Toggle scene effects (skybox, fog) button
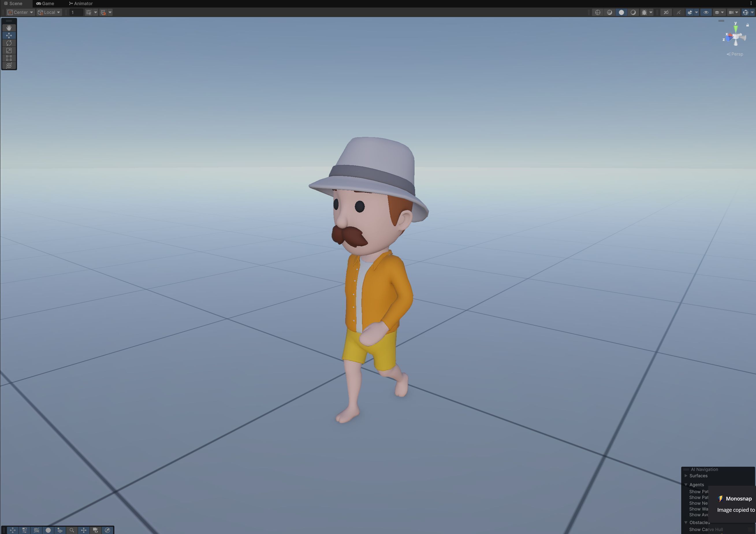This screenshot has width=756, height=534. point(690,12)
